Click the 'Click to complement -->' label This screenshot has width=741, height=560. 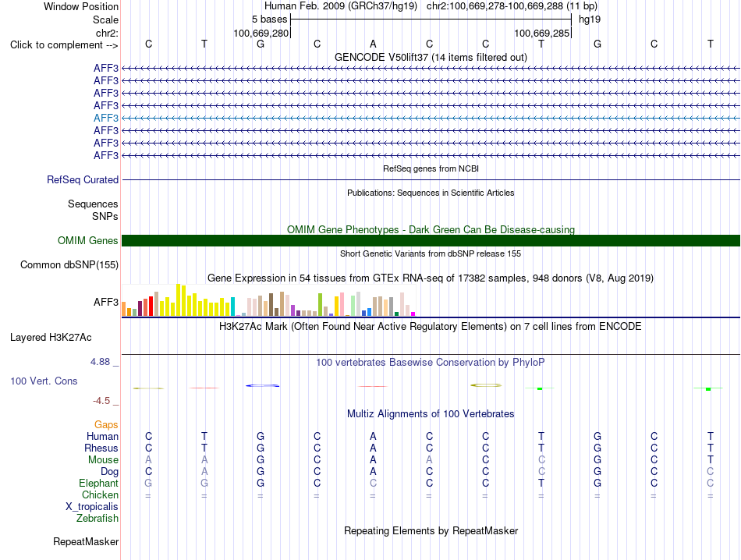tap(64, 45)
